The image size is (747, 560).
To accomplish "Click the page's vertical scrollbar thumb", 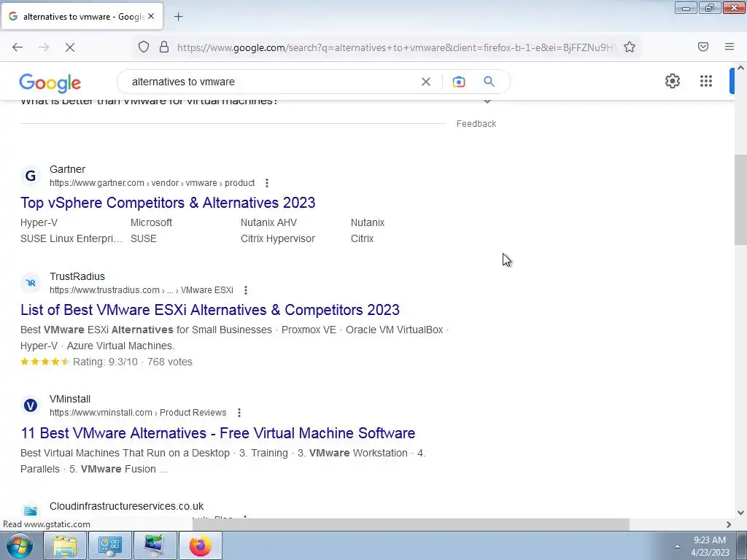I will [x=740, y=200].
